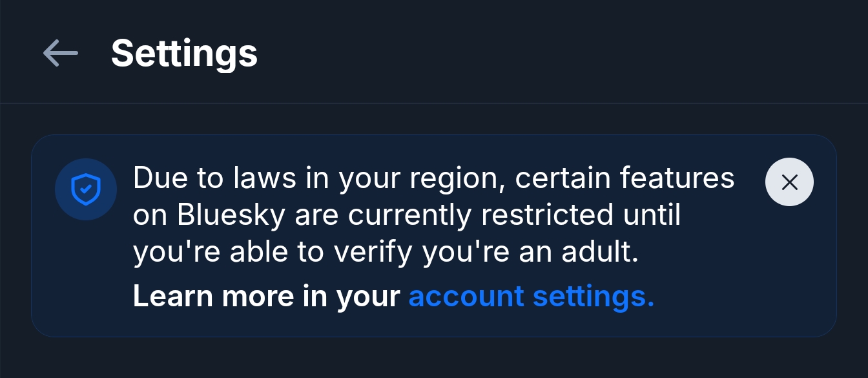Click the blue shield checkmark icon

[86, 190]
